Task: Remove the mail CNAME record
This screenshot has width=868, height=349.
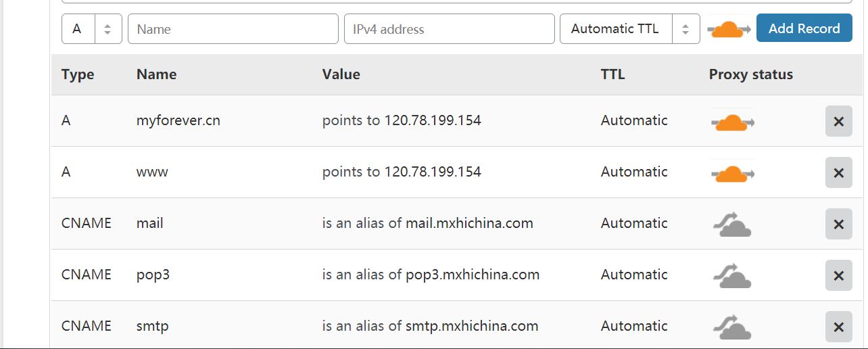Action: [838, 224]
